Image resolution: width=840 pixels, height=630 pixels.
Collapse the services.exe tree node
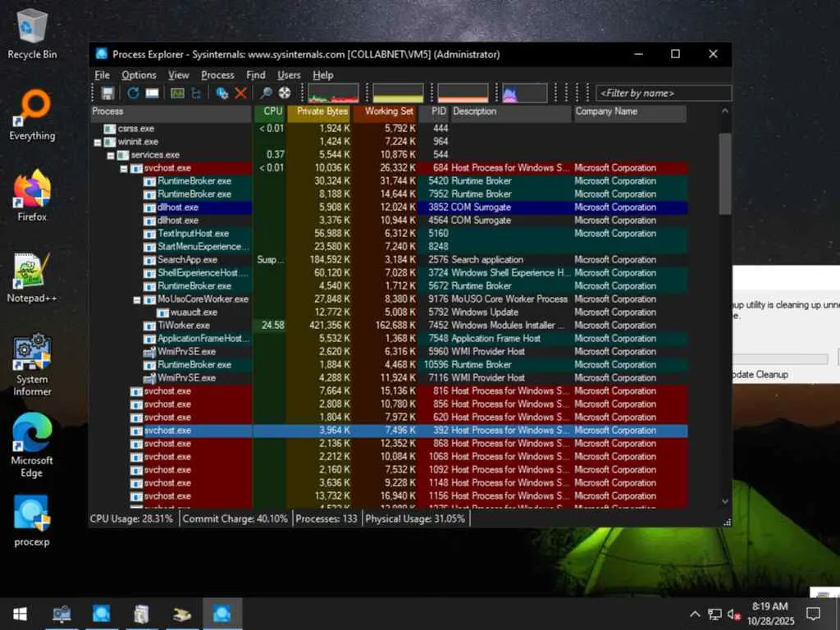tap(111, 156)
